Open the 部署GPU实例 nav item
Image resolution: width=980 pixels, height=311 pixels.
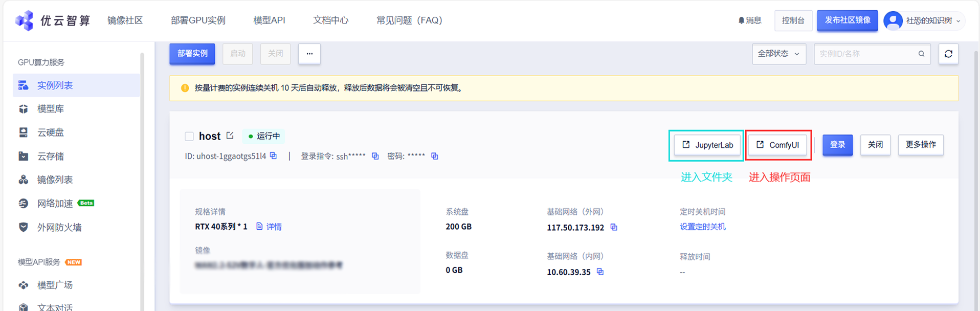pyautogui.click(x=198, y=20)
